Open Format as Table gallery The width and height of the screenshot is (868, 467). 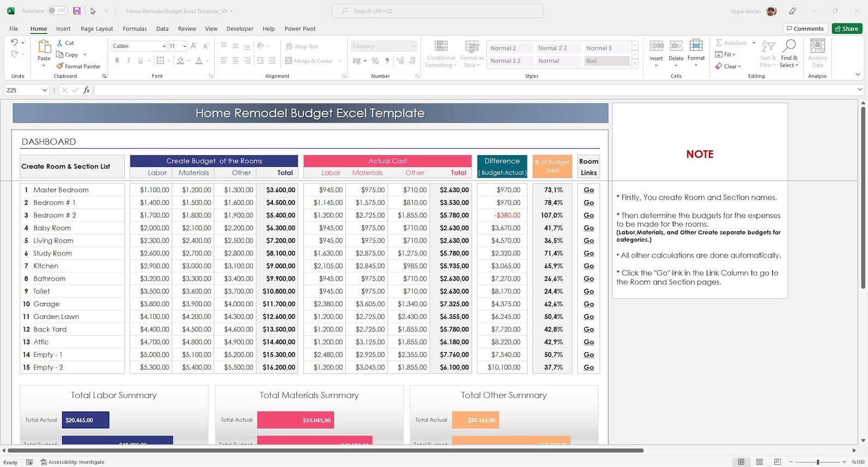click(x=472, y=54)
